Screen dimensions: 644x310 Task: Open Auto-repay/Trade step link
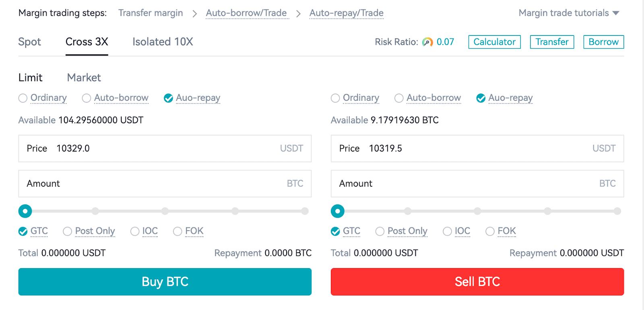click(346, 13)
